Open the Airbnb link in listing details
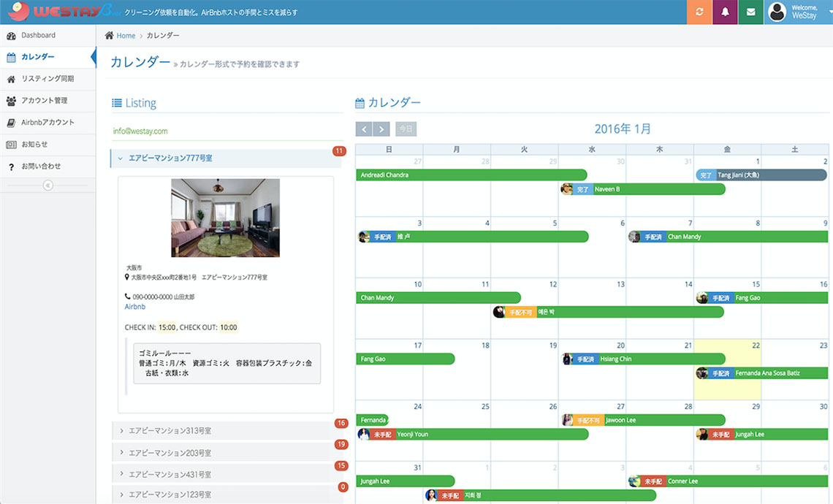The width and height of the screenshot is (833, 504). 135,307
